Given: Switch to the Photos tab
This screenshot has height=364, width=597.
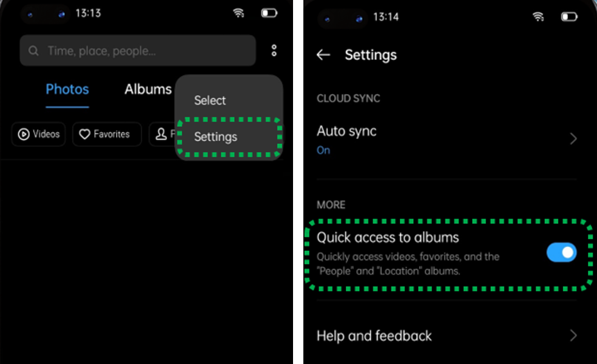Looking at the screenshot, I should click(67, 89).
